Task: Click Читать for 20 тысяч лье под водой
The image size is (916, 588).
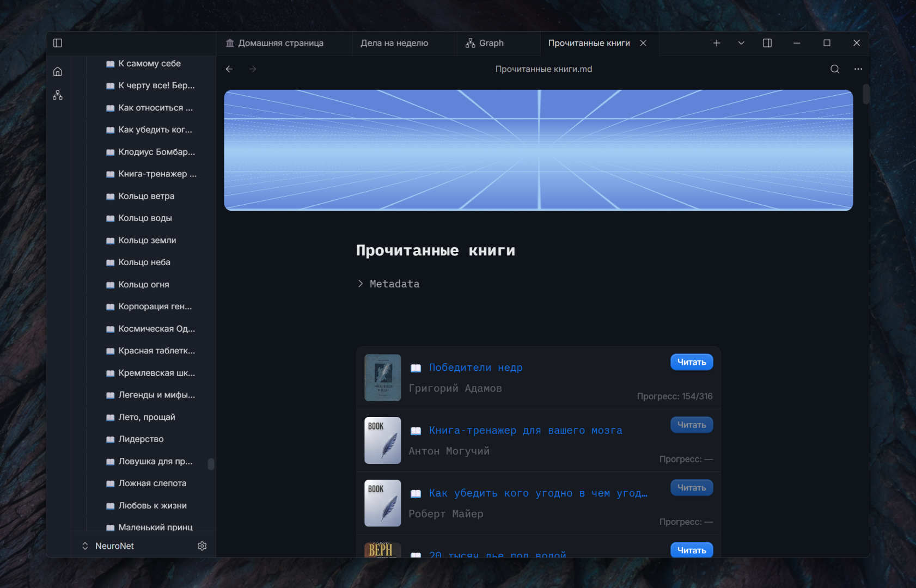Action: click(x=692, y=549)
